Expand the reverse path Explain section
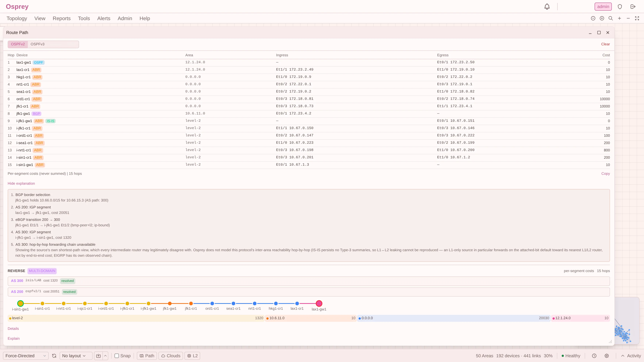644x362 pixels. (x=14, y=339)
